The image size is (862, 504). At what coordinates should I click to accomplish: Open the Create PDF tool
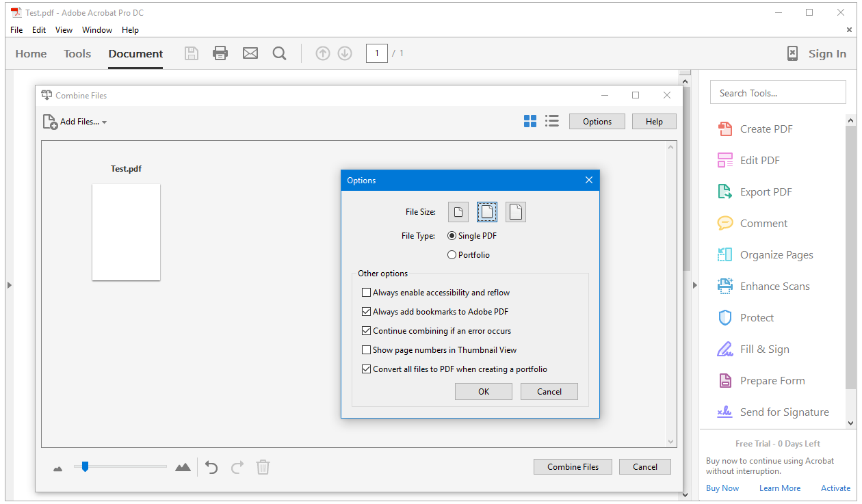(x=755, y=129)
